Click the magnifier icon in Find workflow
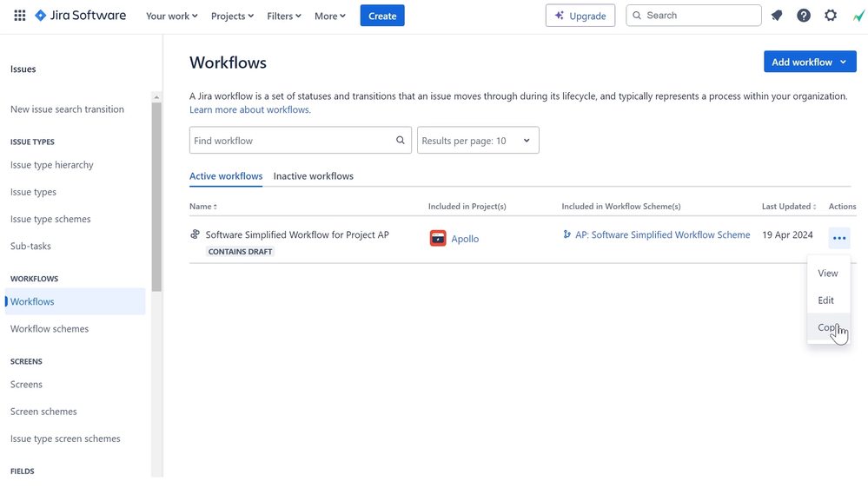Viewport: 868px width, 488px height. (401, 140)
